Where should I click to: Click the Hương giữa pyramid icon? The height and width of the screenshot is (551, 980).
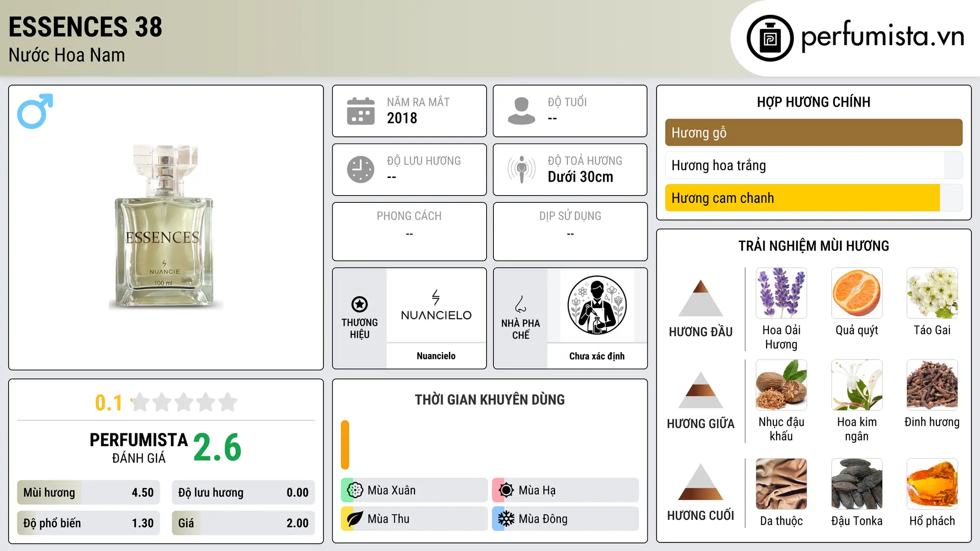701,390
